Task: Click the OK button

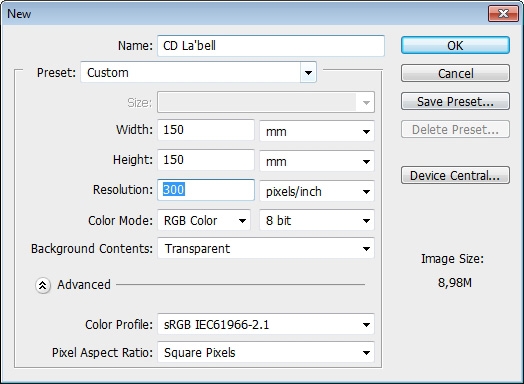Action: point(455,45)
